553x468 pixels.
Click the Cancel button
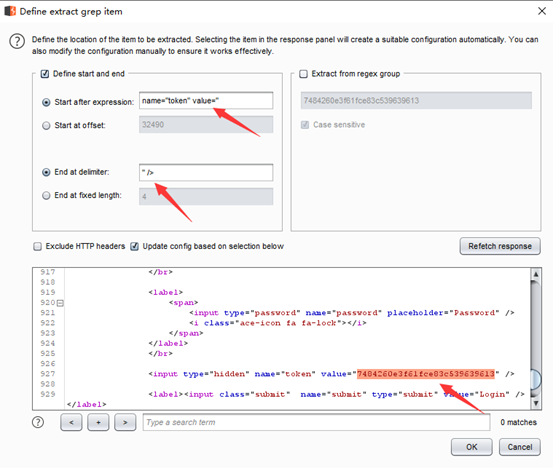pyautogui.click(x=519, y=447)
